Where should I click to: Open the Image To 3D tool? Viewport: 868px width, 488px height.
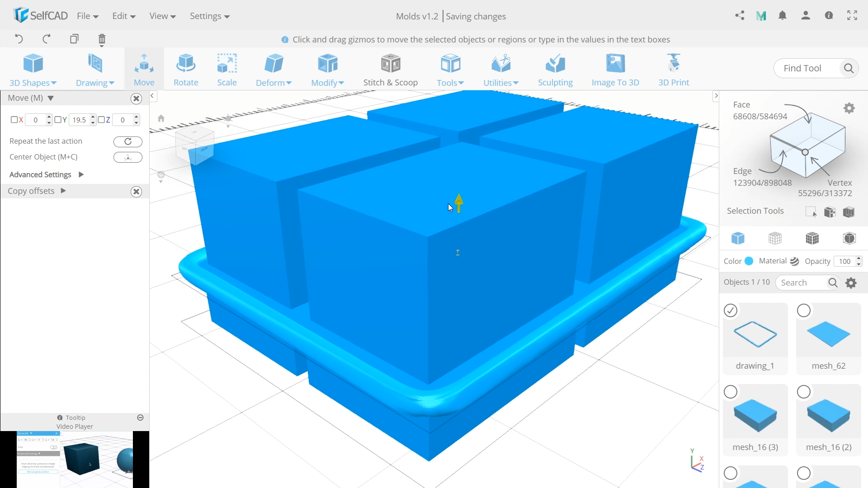pos(615,70)
